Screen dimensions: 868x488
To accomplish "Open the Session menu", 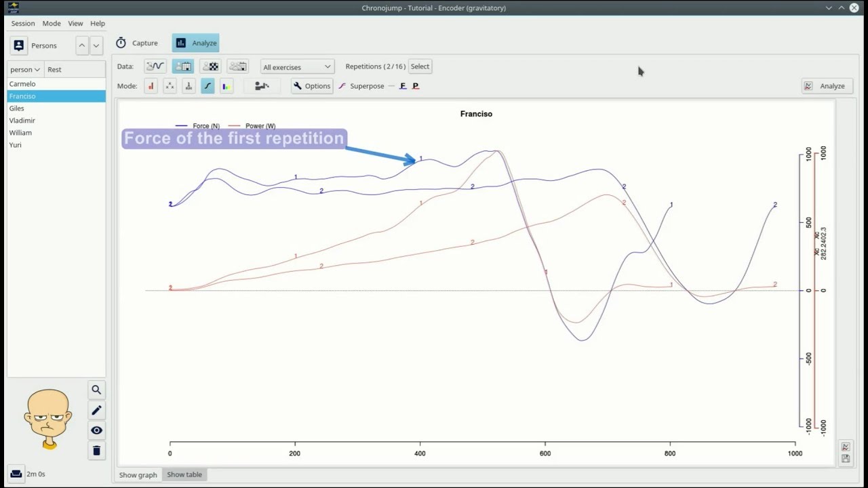I will [x=22, y=23].
